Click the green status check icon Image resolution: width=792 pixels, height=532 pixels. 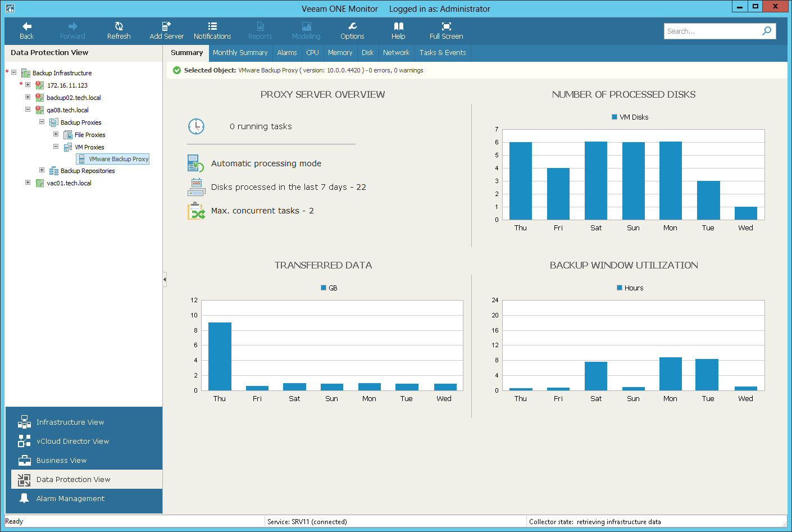[177, 70]
